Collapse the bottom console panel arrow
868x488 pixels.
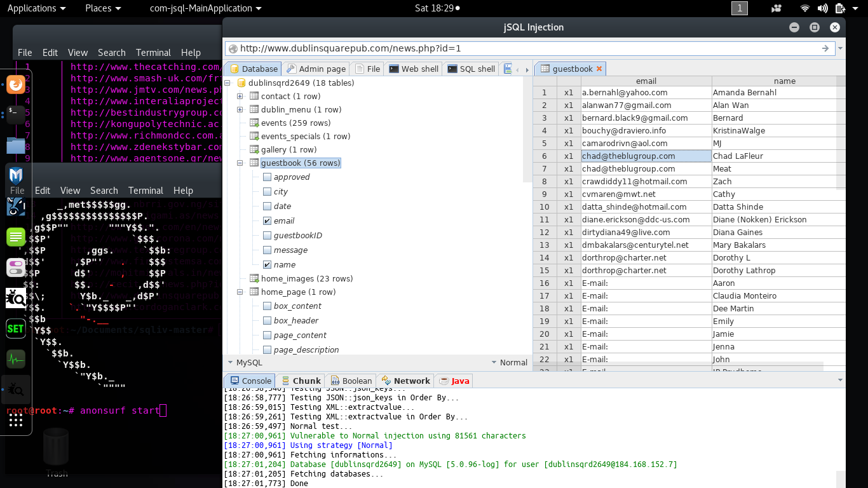pos(840,381)
